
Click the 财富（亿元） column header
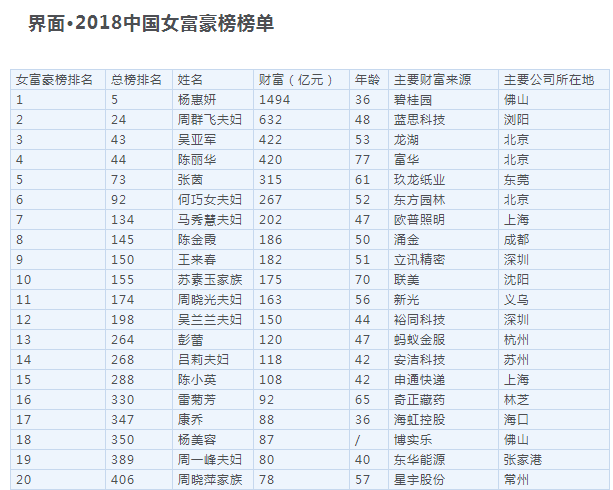point(298,80)
